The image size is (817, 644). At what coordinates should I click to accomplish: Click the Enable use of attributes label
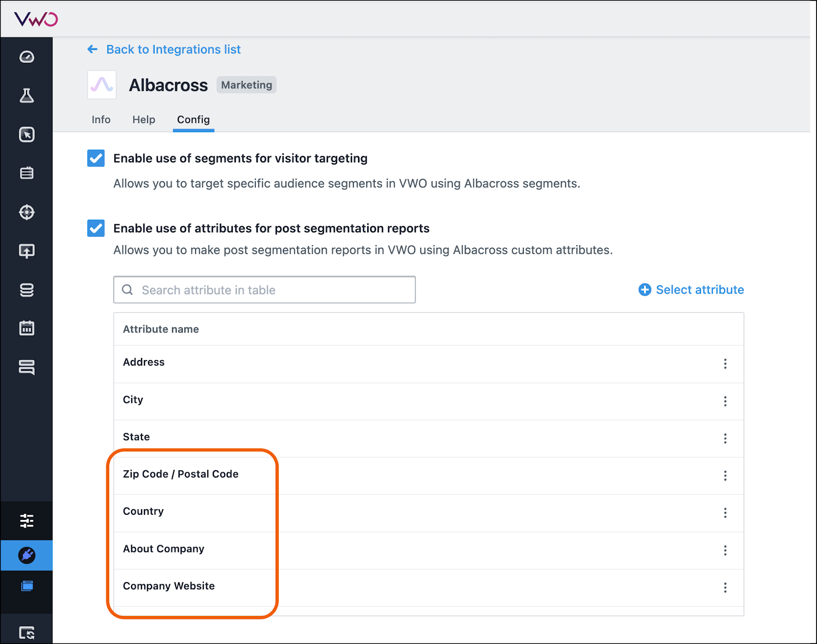pos(271,228)
